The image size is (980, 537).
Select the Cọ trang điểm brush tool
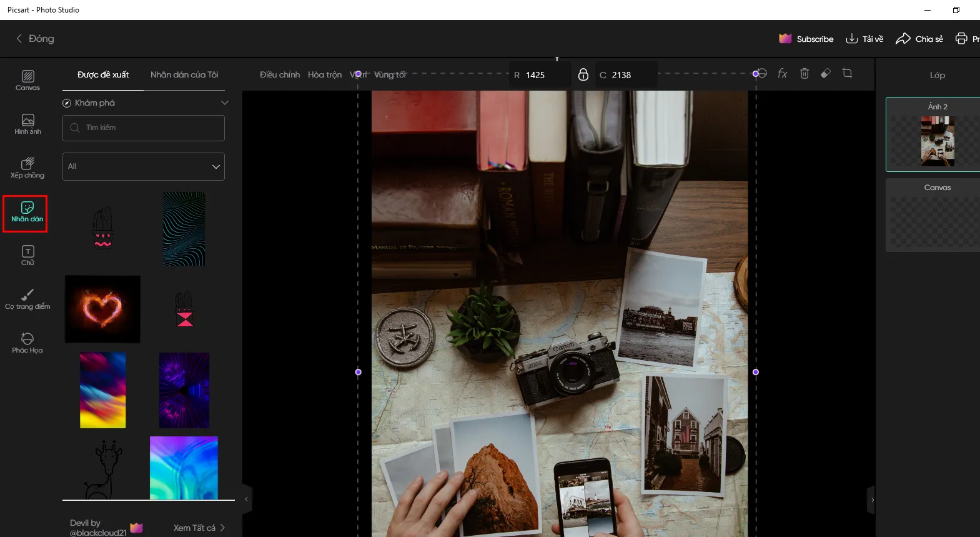click(27, 299)
